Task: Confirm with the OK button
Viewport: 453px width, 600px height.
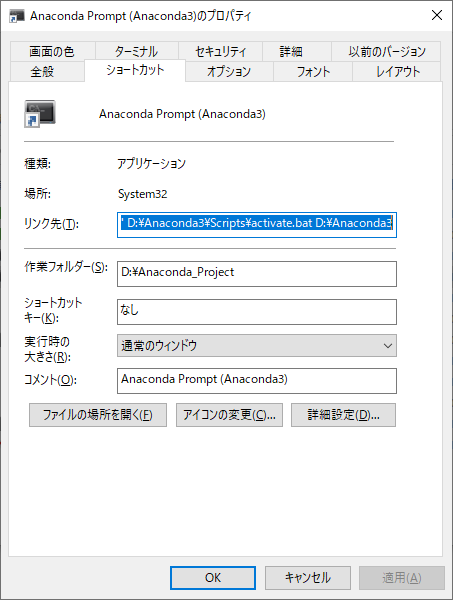Action: (213, 578)
